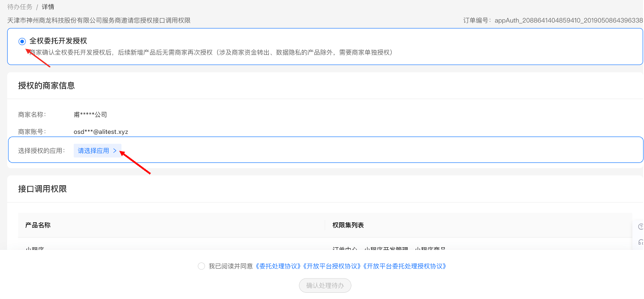The height and width of the screenshot is (299, 644).
Task: Click the 全权委托开发授权 title text
Action: tap(58, 41)
